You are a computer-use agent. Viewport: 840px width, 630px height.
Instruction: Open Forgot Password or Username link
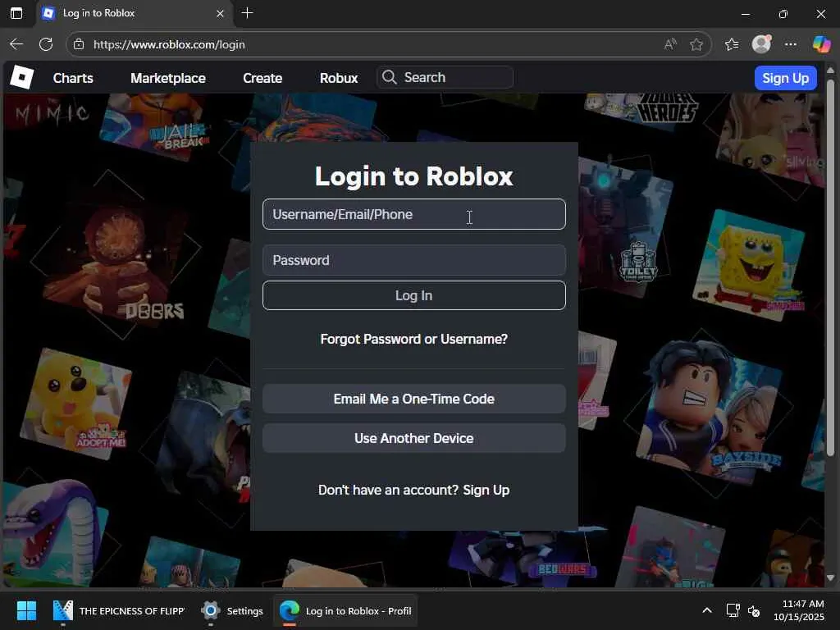[414, 339]
